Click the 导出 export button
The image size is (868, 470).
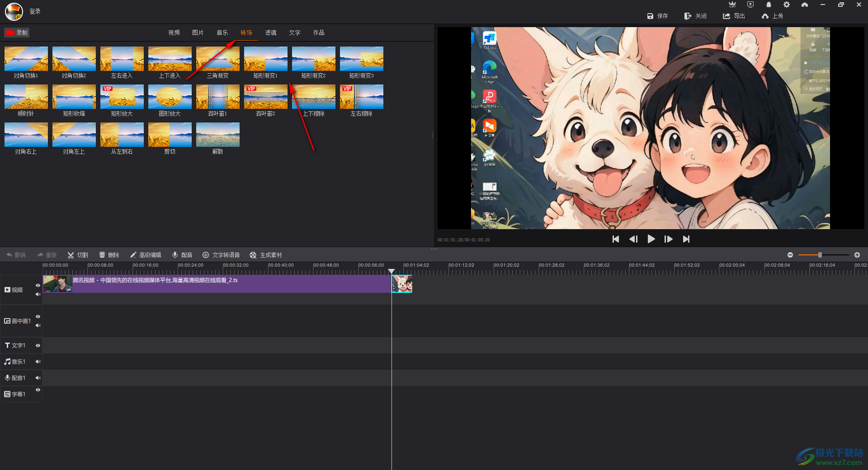tap(734, 16)
